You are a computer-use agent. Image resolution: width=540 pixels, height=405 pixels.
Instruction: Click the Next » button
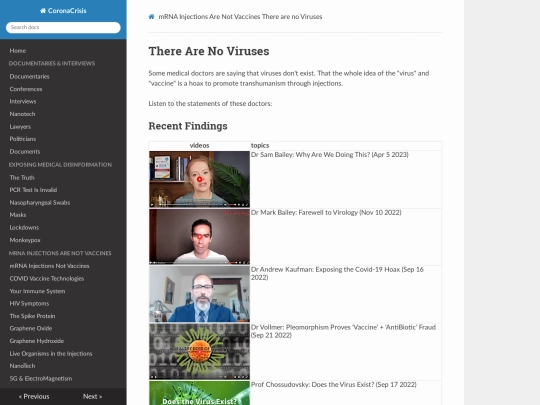[92, 396]
